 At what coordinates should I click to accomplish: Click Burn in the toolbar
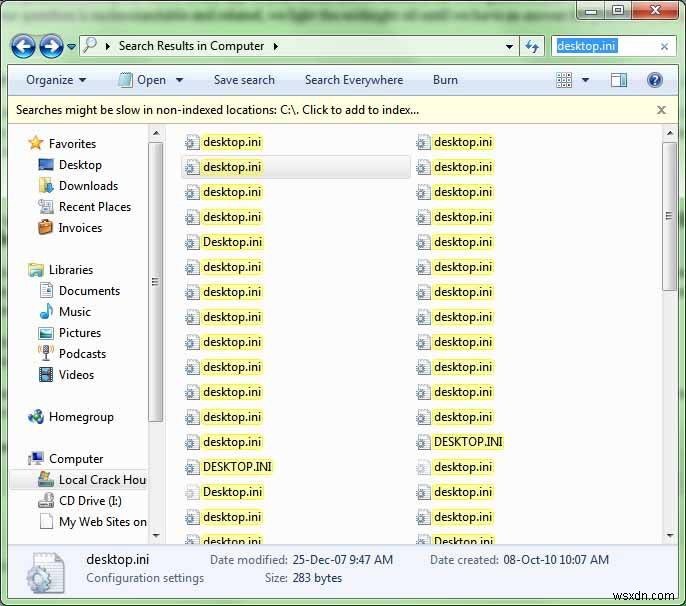coord(445,80)
